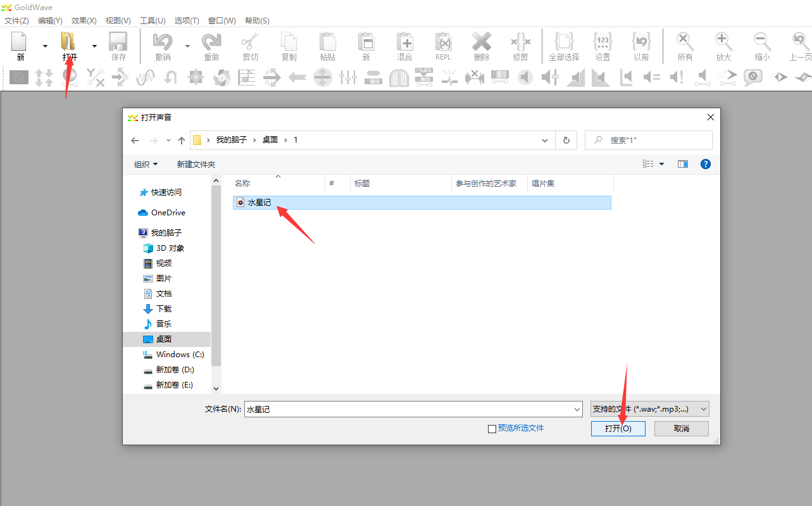Toggle the preview pane icon in dialog
Viewport: 812px width, 506px height.
click(683, 164)
